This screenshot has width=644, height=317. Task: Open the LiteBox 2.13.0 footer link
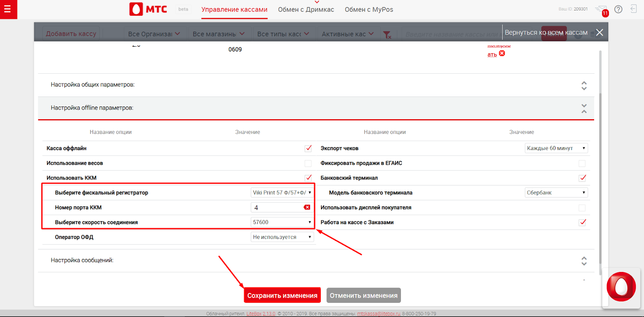coord(261,314)
